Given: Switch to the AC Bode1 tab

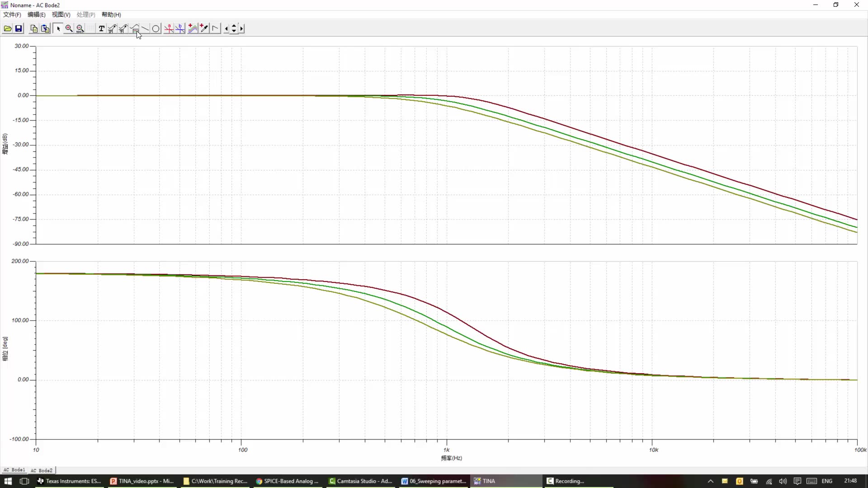Looking at the screenshot, I should coord(14,470).
